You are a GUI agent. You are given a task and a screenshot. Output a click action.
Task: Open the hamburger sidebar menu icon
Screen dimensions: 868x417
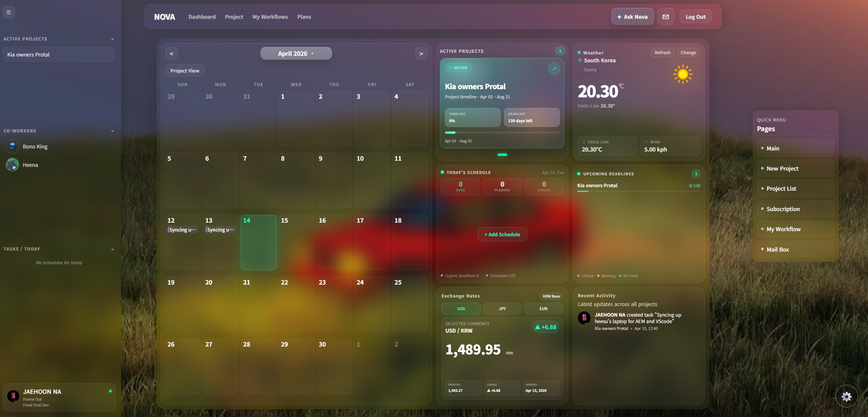tap(9, 12)
